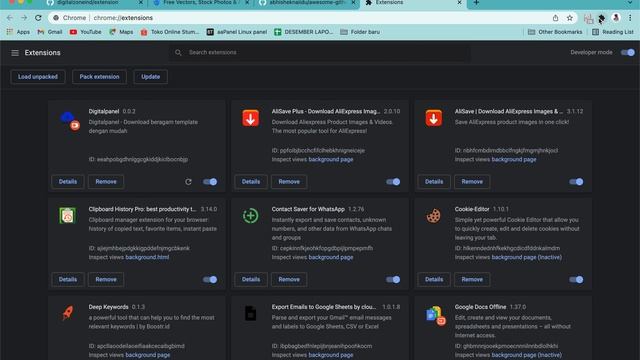Click the Contact Saver for WhatsApp icon
Image resolution: width=640 pixels, height=360 pixels.
[251, 216]
